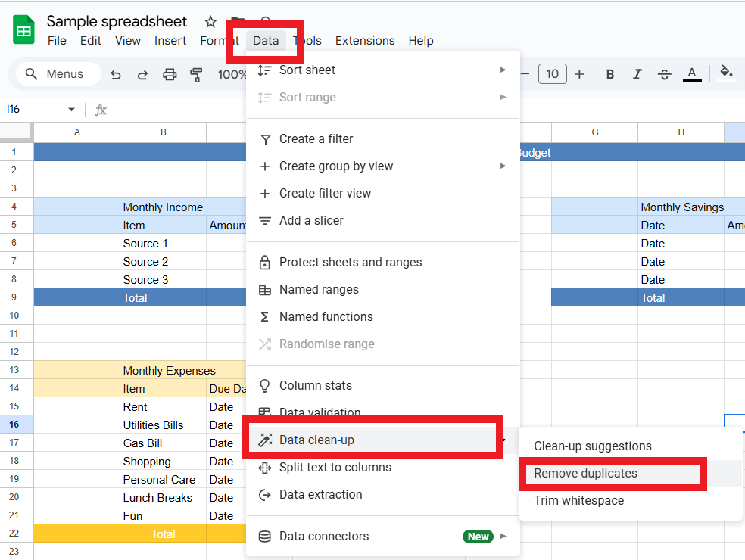Open the fill colour bucket tool
Image resolution: width=745 pixels, height=560 pixels.
726,73
